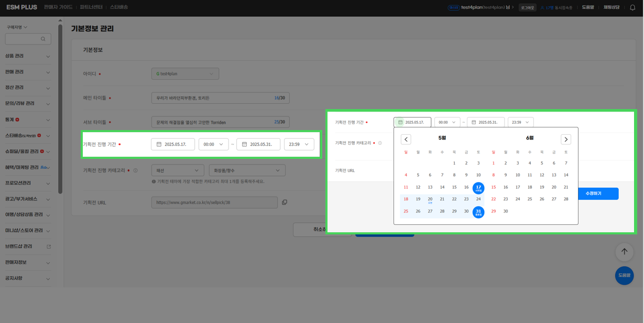Image resolution: width=644 pixels, height=323 pixels.
Task: Click the sidebar scroll-up arrow
Action: click(x=60, y=20)
